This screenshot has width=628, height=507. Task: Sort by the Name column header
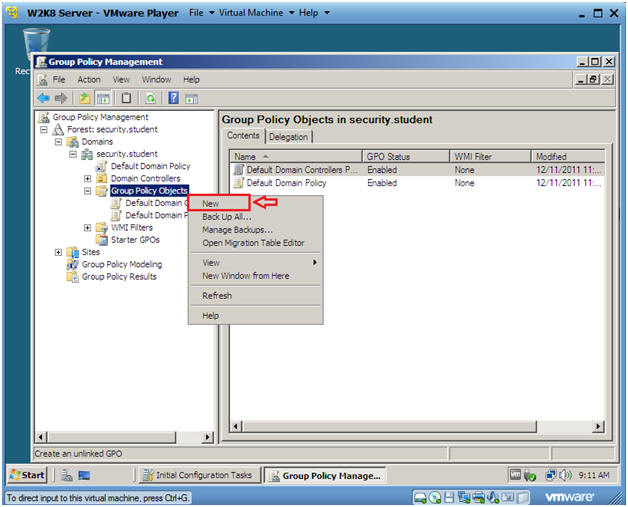(x=296, y=157)
